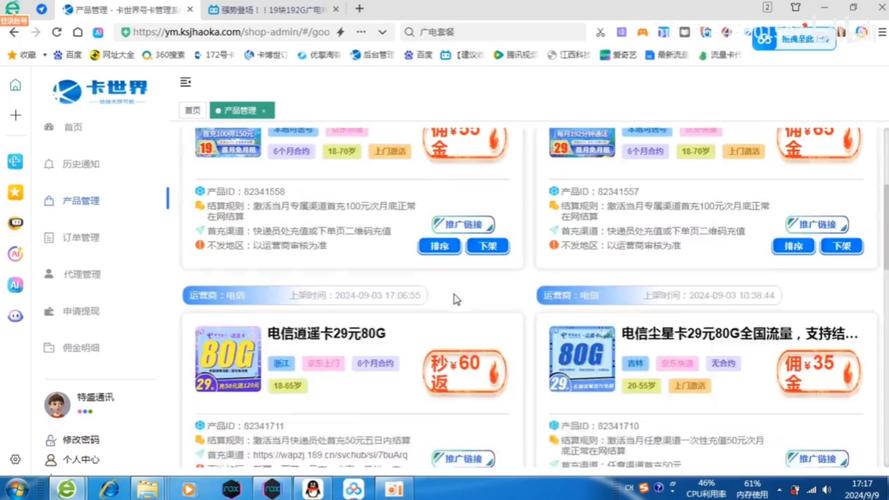This screenshot has width=889, height=500.
Task: Open the 网址大全 bookmark
Action: (x=112, y=55)
